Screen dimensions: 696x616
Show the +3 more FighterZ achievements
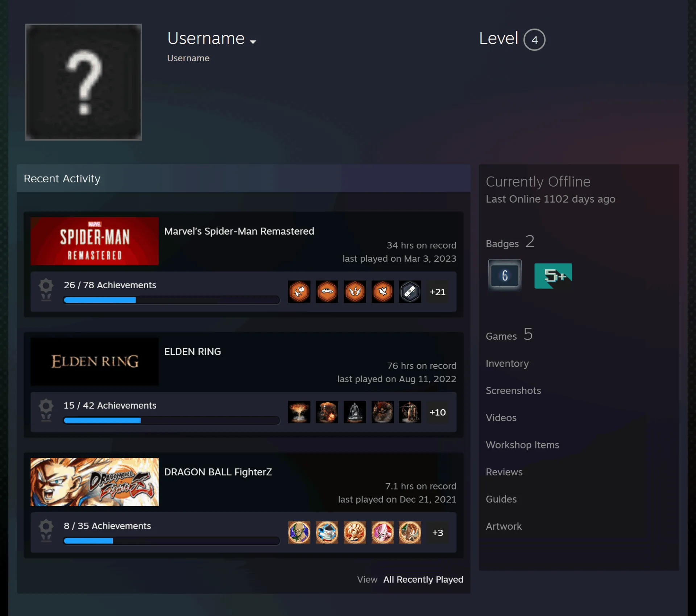438,532
